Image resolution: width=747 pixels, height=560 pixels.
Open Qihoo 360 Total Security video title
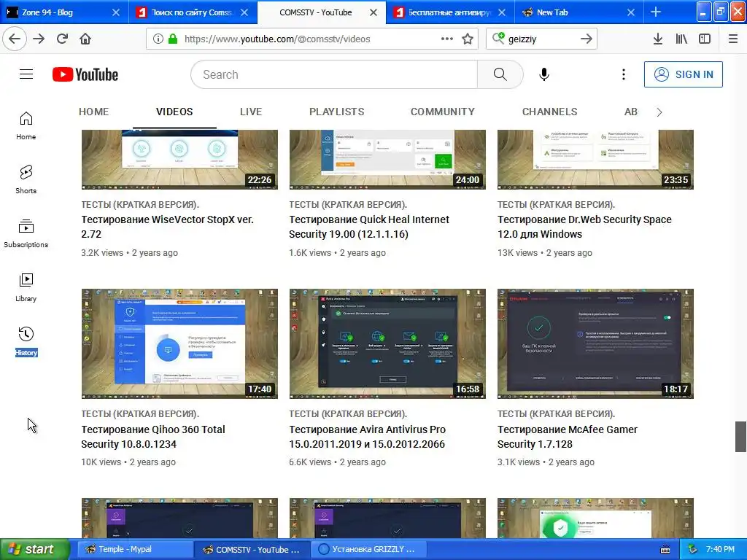(x=153, y=437)
